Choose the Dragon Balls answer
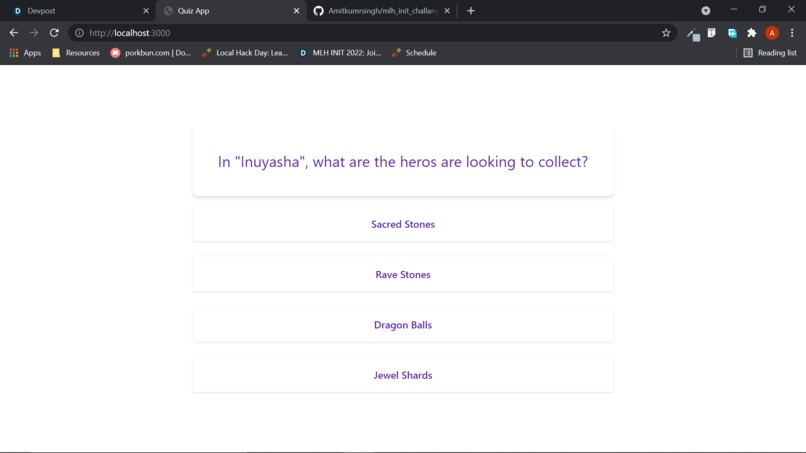 (403, 325)
